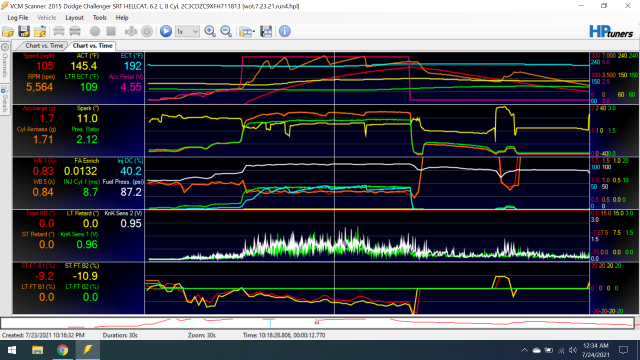640x360 pixels.
Task: Collapse the side panel with the round arrow button
Action: point(5,47)
